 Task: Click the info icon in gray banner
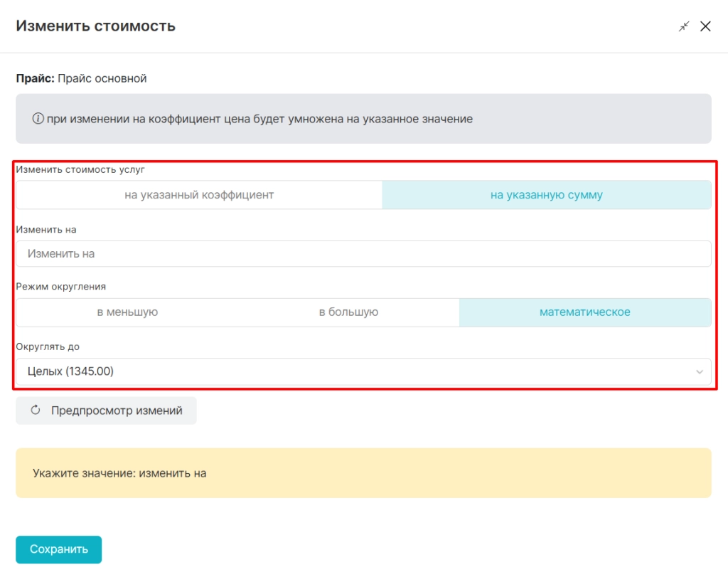point(38,120)
